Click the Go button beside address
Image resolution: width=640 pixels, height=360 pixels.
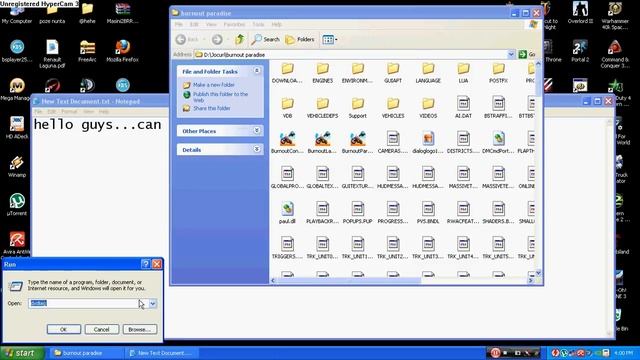tap(527, 54)
